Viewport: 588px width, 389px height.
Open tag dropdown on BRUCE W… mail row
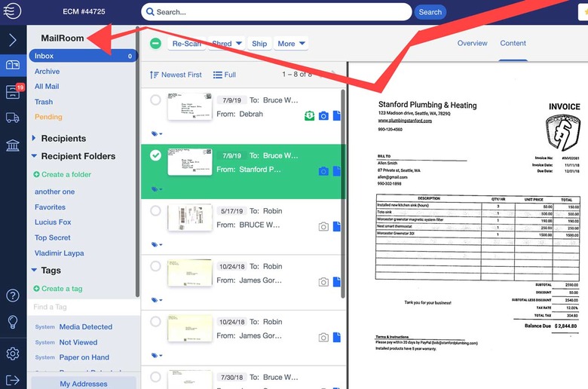point(157,244)
